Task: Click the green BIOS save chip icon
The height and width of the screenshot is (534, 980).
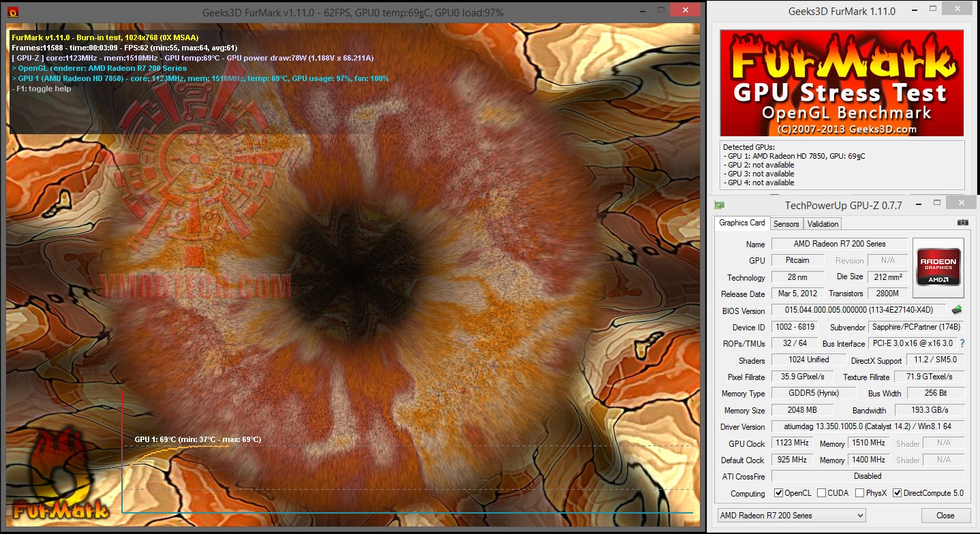Action: point(957,310)
